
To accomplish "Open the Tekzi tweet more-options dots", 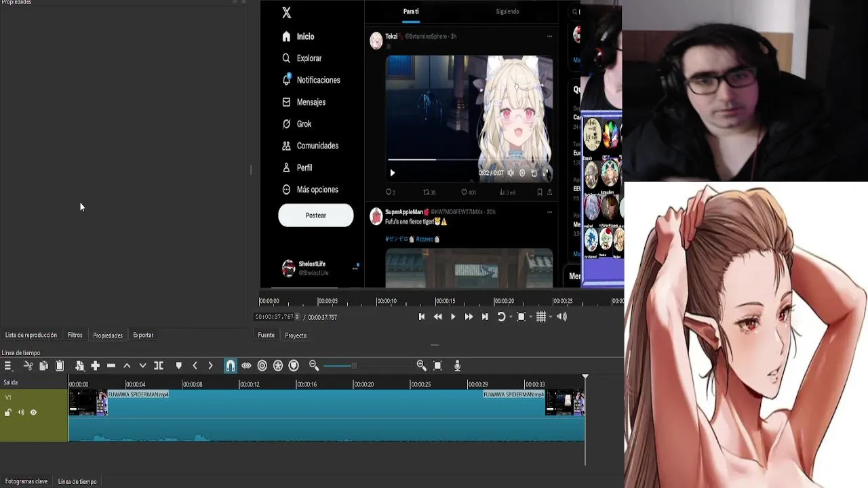I will [549, 37].
